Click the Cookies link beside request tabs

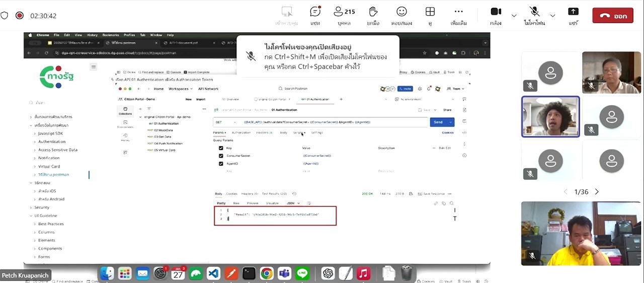(447, 132)
